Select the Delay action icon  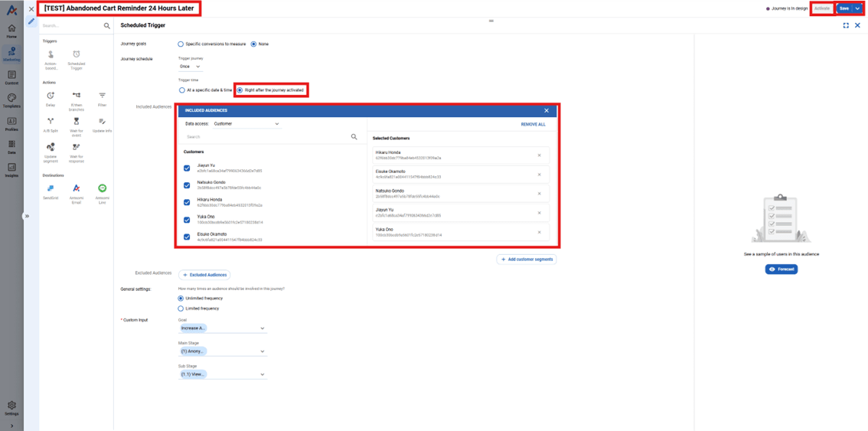tap(51, 96)
